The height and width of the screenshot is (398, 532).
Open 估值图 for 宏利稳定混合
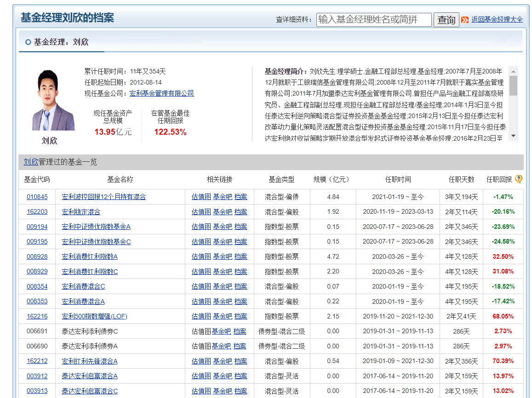[201, 212]
